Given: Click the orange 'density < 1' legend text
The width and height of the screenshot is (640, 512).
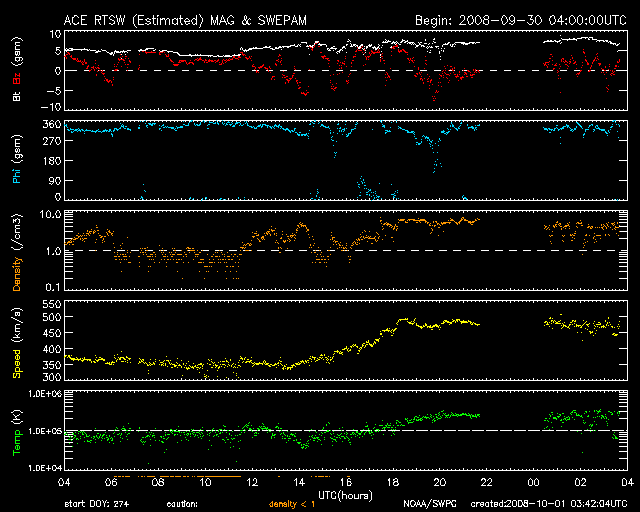Looking at the screenshot, I should [292, 504].
